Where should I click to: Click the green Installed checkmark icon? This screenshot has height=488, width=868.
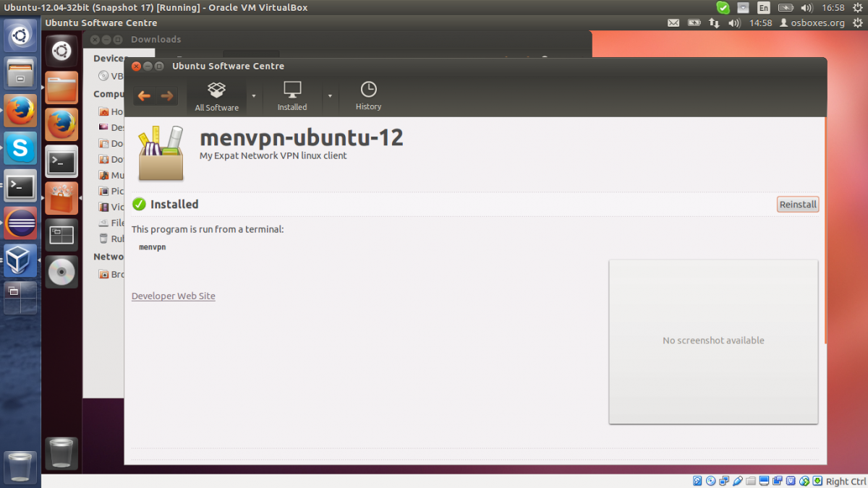click(x=139, y=205)
